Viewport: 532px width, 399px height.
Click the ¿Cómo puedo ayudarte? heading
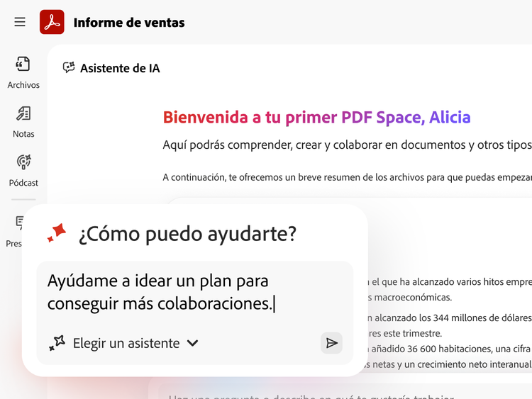pos(187,234)
